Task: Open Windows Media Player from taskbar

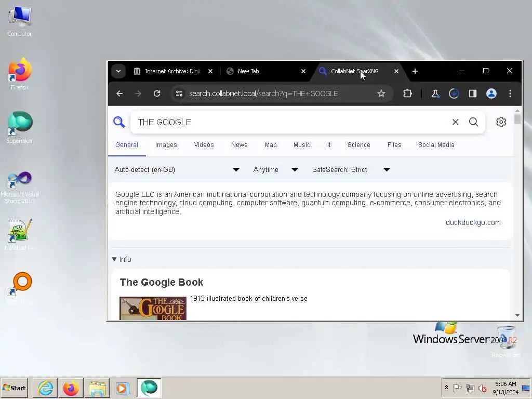Action: [123, 388]
